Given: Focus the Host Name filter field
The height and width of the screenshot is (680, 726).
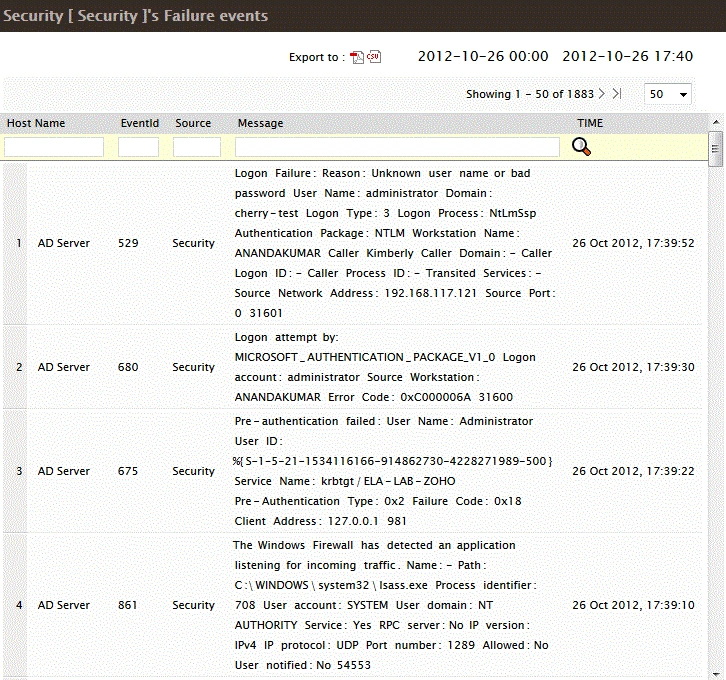Looking at the screenshot, I should [x=54, y=147].
